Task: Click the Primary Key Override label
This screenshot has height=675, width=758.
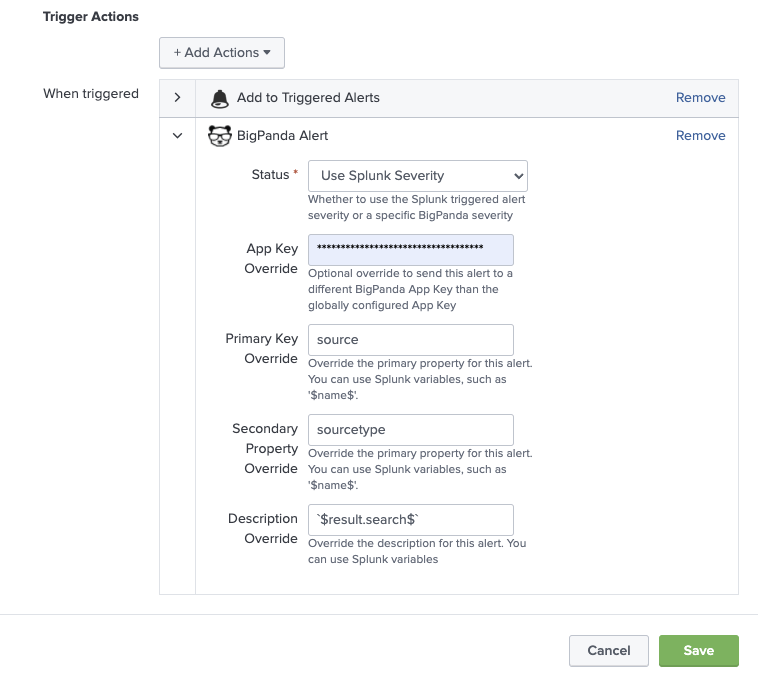Action: click(261, 348)
